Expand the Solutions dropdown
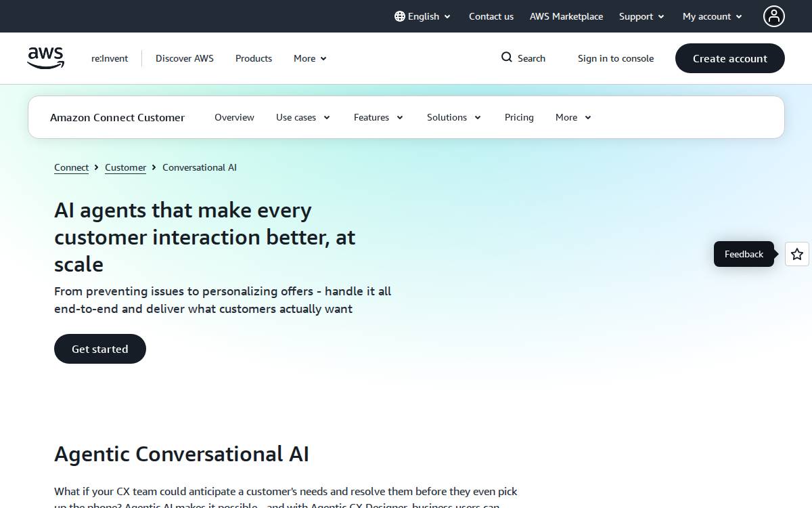Viewport: 812px width, 508px height. pyautogui.click(x=454, y=117)
